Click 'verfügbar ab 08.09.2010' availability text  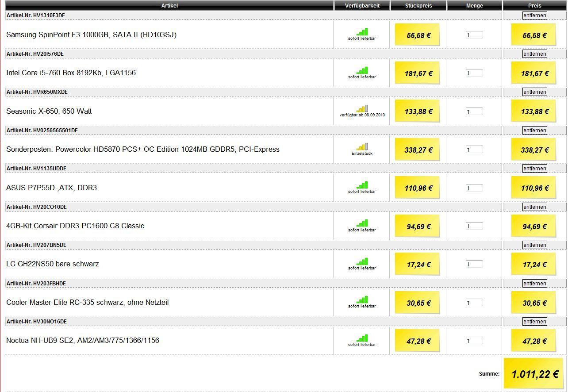click(x=362, y=115)
